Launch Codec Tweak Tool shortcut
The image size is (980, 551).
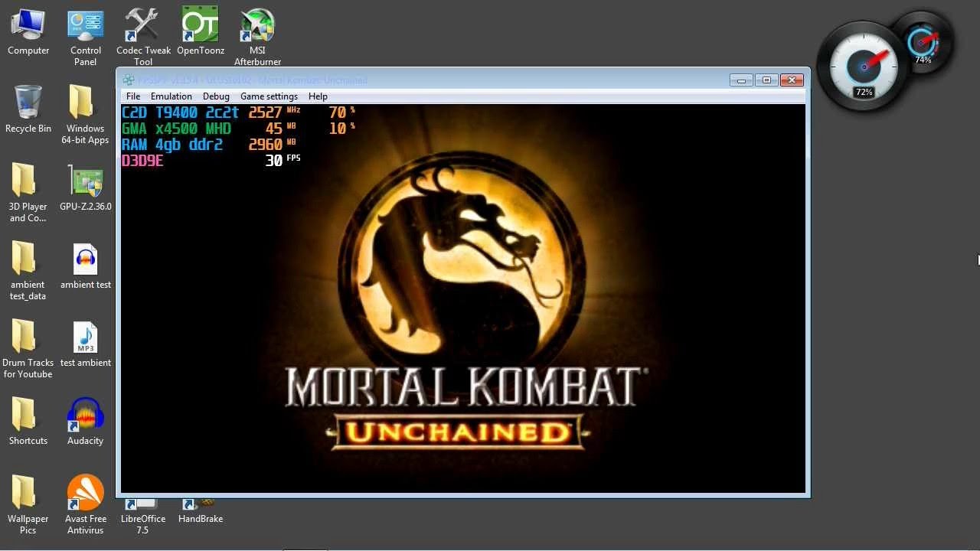(143, 37)
